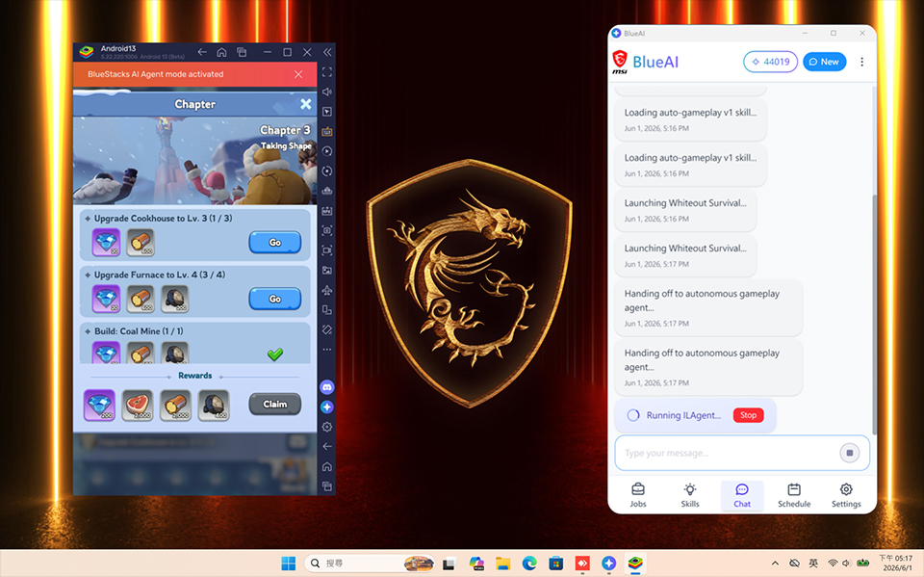Open the BlueAI three-dot menu
924x577 pixels.
[861, 62]
